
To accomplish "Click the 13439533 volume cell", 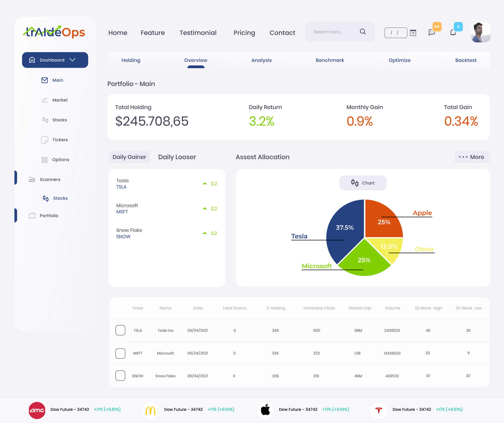I will click(392, 353).
